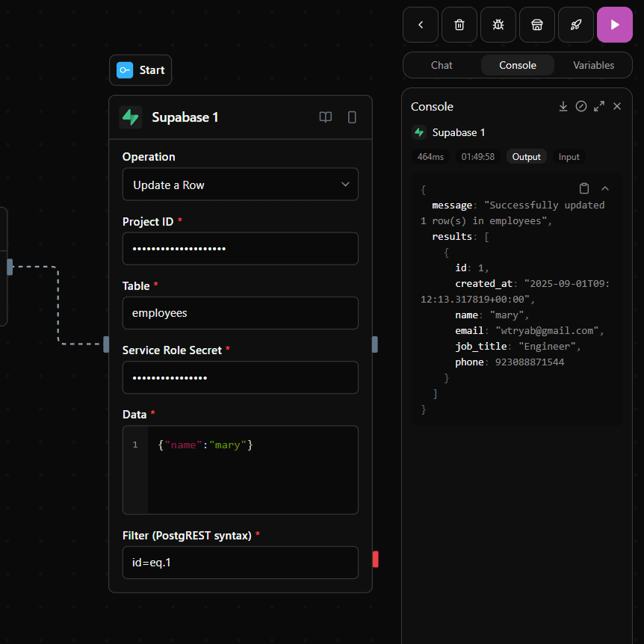Run the workflow with the purple play button
644x644 pixels.
(614, 25)
